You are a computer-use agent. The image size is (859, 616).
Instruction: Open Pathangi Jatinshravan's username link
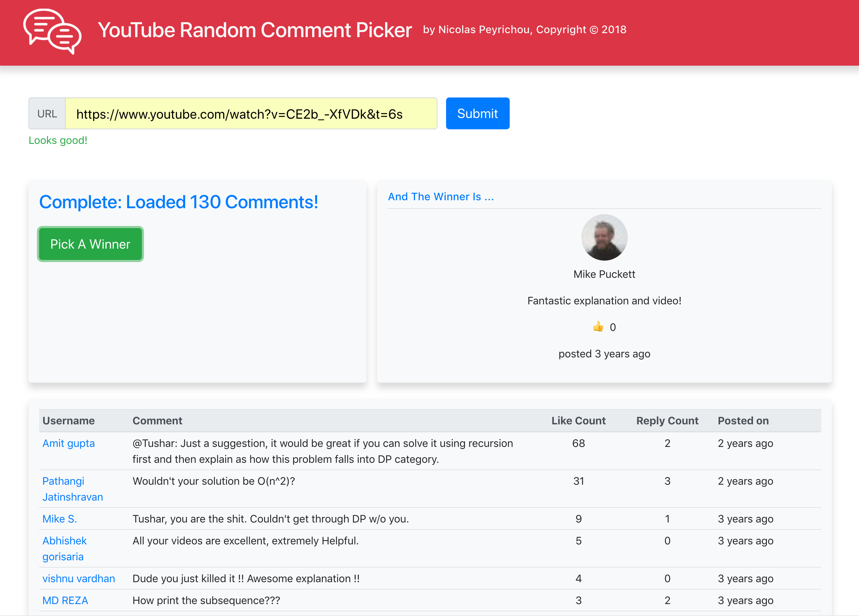(72, 489)
